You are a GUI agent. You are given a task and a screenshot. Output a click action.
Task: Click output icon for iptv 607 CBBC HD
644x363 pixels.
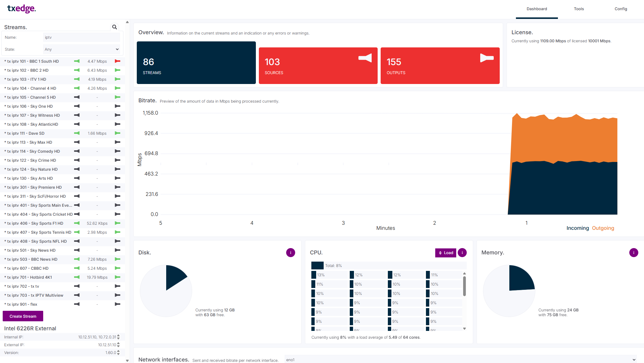click(118, 268)
